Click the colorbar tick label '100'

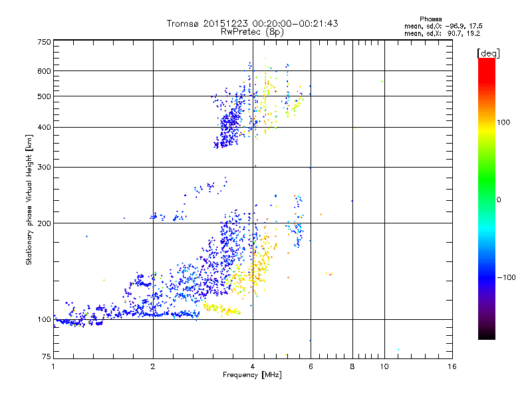click(503, 122)
